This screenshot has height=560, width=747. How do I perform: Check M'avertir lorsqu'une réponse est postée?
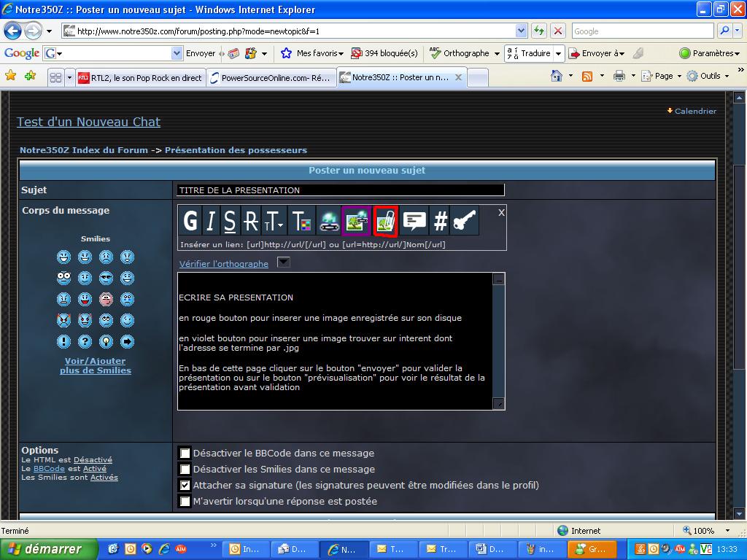pos(185,502)
